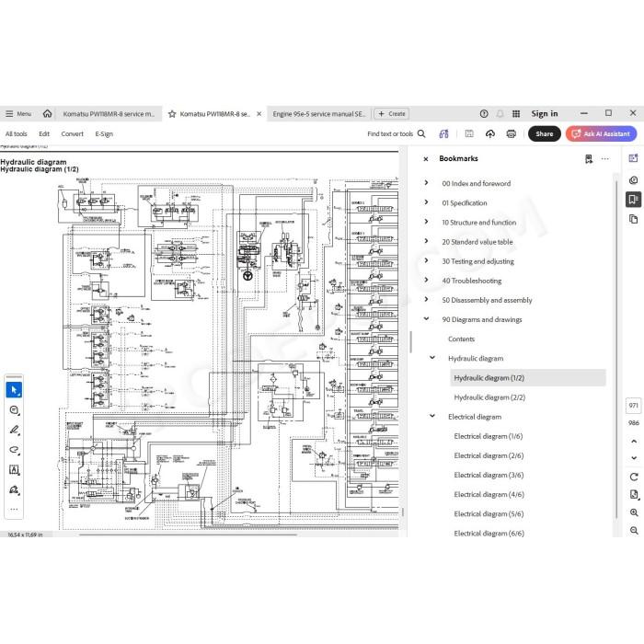Zoom out with the minus magnifier
The height and width of the screenshot is (644, 644).
click(634, 531)
